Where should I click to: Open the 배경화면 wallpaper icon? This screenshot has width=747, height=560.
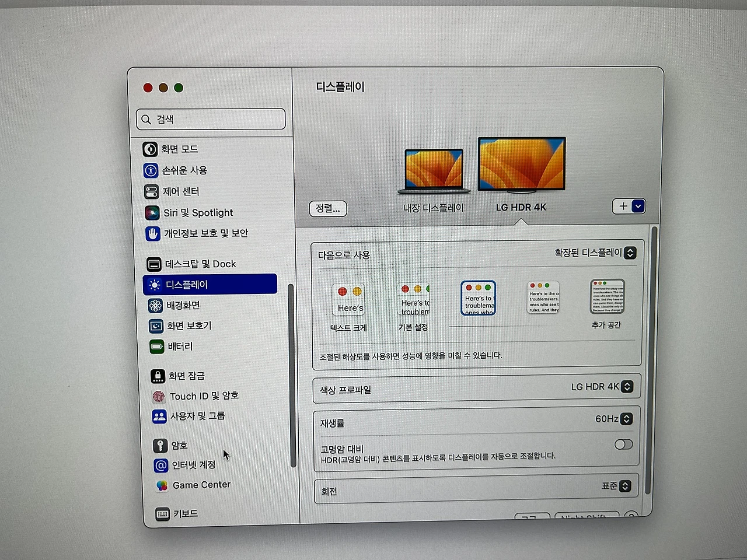(155, 306)
